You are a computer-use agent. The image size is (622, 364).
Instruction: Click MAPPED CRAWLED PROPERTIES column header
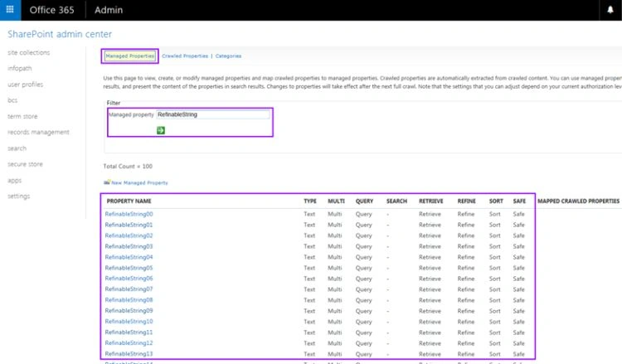pos(578,201)
